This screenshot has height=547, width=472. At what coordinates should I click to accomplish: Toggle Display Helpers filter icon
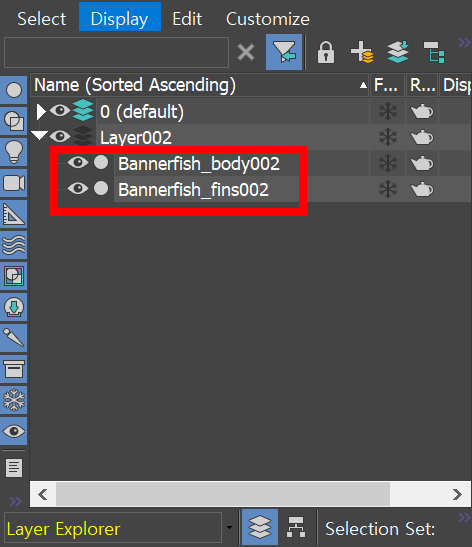tap(14, 214)
